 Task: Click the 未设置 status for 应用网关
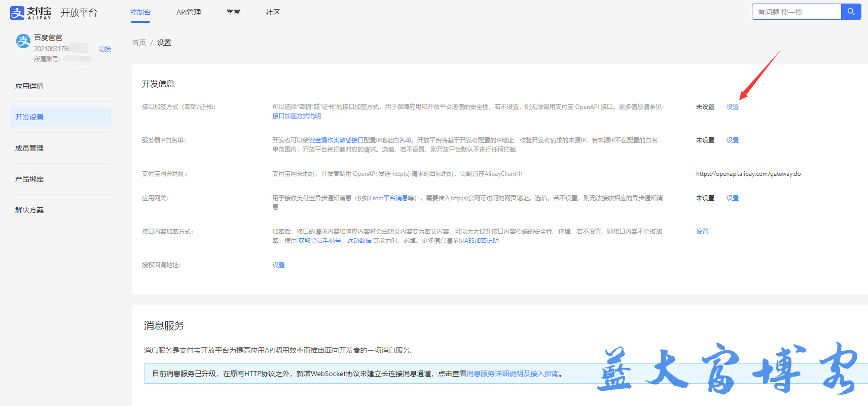[x=705, y=198]
